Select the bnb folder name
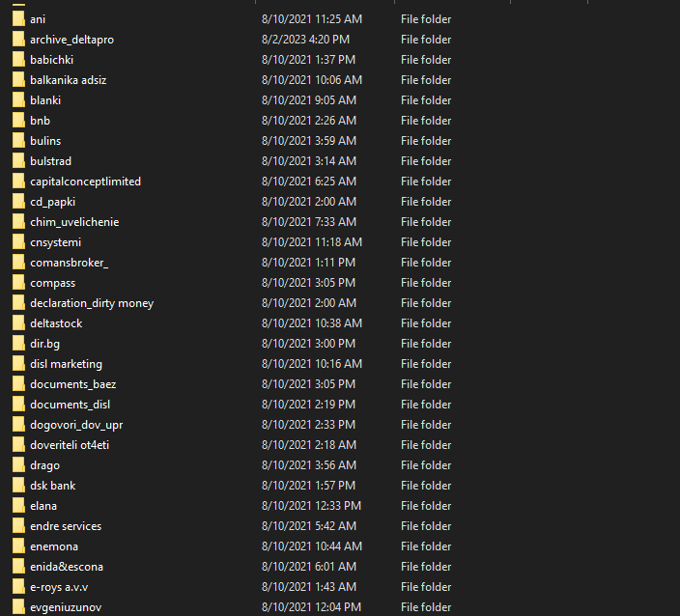Screen dimensions: 680x616 coord(40,121)
